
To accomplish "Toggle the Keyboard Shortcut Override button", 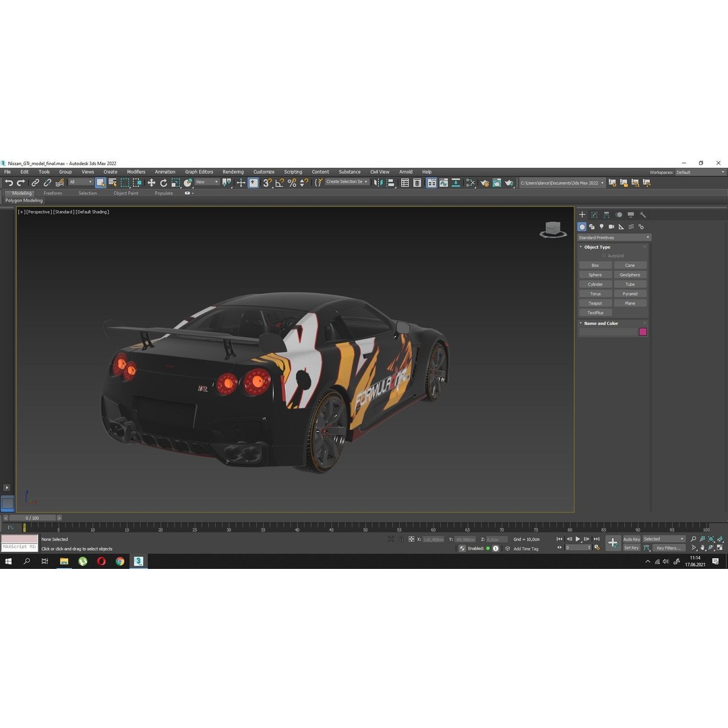I will pos(253,183).
